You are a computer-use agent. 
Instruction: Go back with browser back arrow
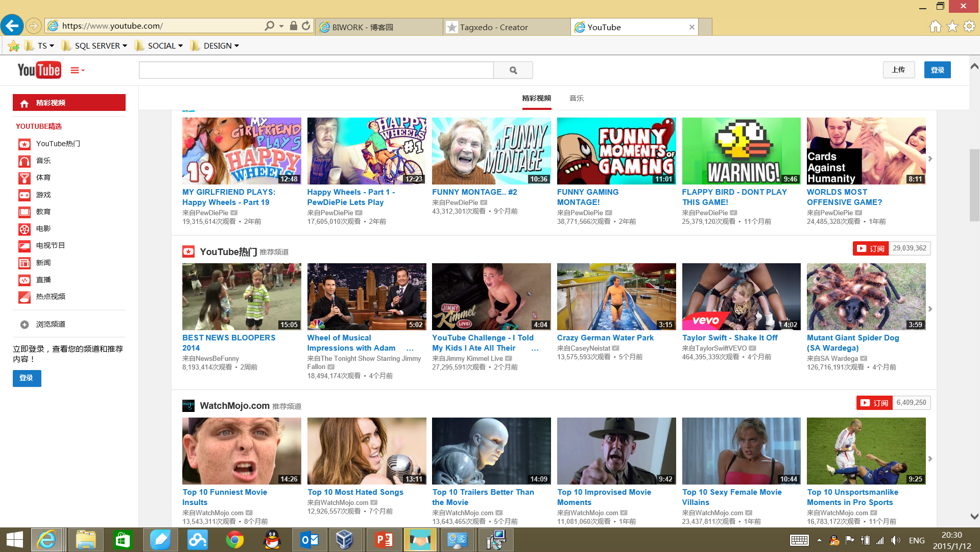[x=12, y=25]
